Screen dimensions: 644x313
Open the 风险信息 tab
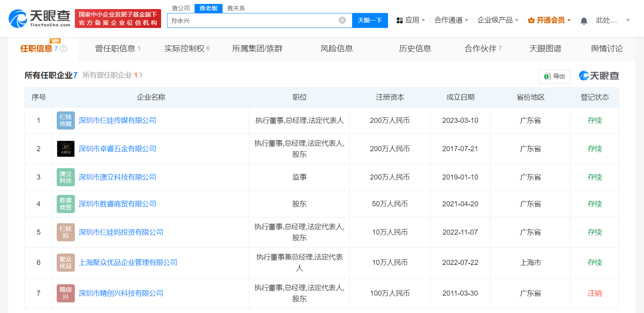tap(336, 48)
